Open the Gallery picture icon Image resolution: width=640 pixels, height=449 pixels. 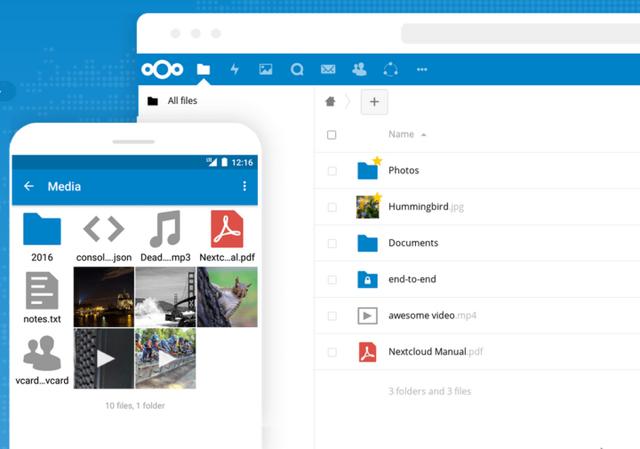point(265,69)
